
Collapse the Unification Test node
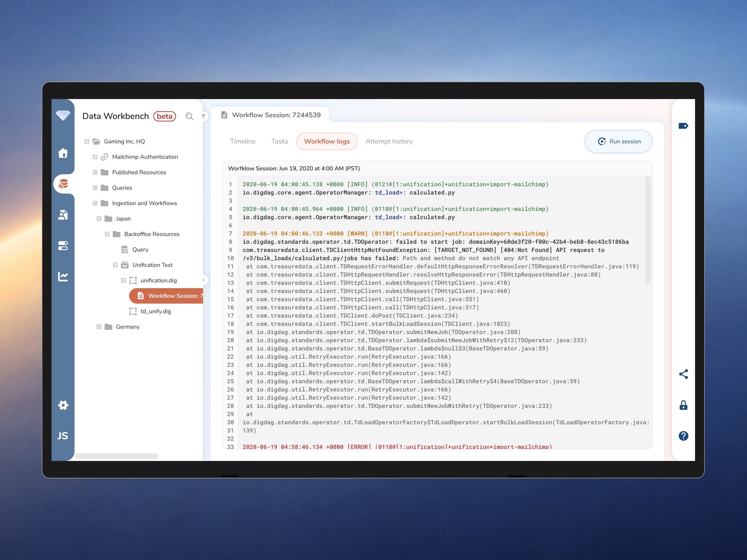115,265
